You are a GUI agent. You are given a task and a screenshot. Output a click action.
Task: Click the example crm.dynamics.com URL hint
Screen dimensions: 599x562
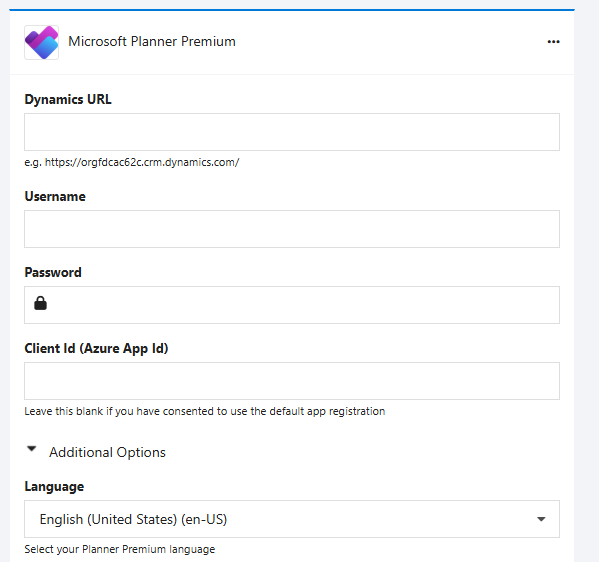132,162
